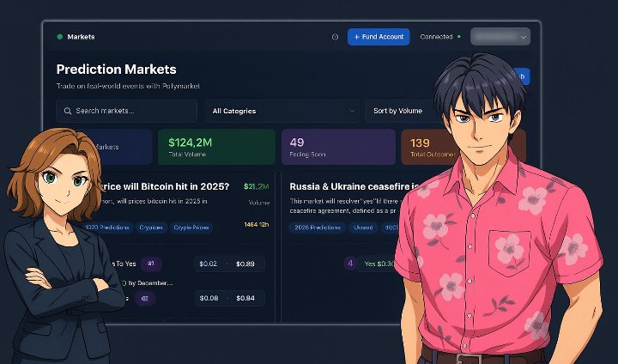Click the search magnifier icon

[x=68, y=111]
